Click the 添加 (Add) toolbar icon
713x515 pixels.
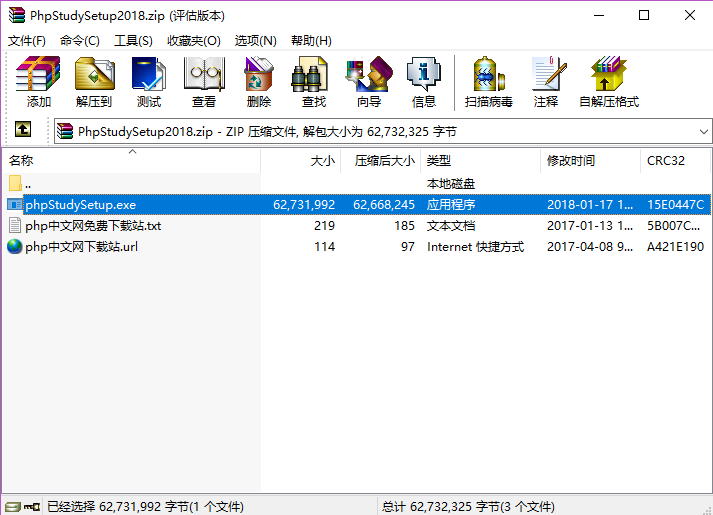pos(38,81)
